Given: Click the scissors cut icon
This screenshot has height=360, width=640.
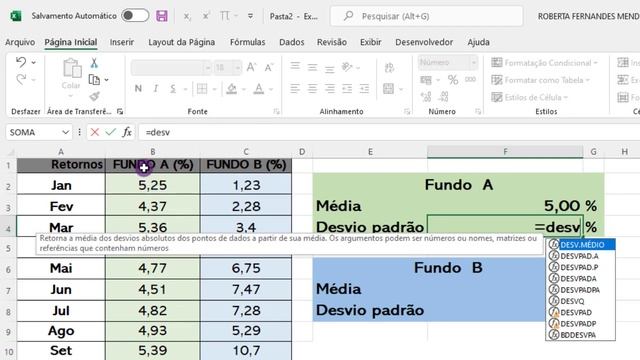Looking at the screenshot, I should pyautogui.click(x=94, y=62).
